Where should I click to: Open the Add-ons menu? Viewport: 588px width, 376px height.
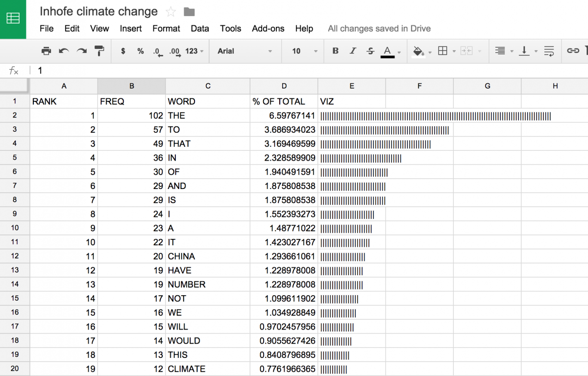tap(268, 28)
